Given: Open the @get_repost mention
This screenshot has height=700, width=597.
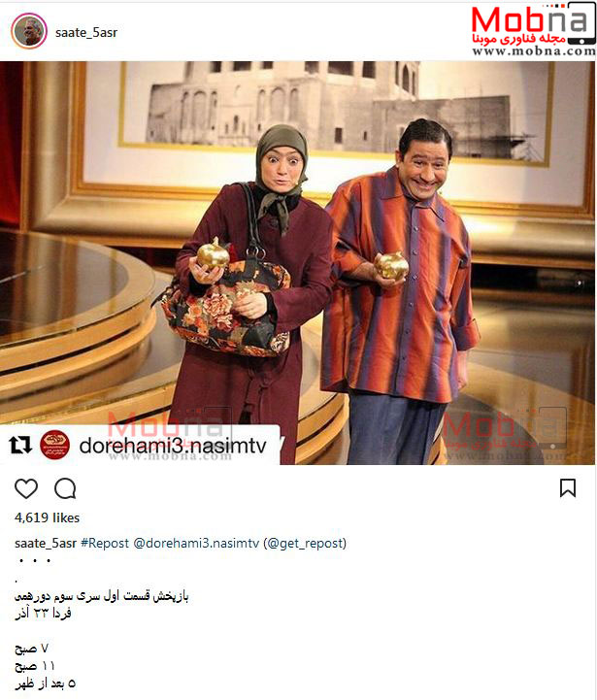Looking at the screenshot, I should (305, 544).
